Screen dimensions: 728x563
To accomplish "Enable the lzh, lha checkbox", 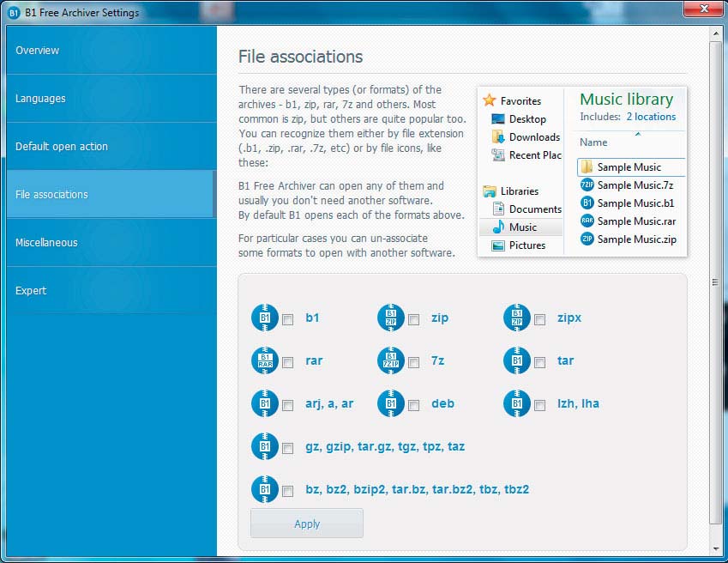I will click(x=539, y=405).
